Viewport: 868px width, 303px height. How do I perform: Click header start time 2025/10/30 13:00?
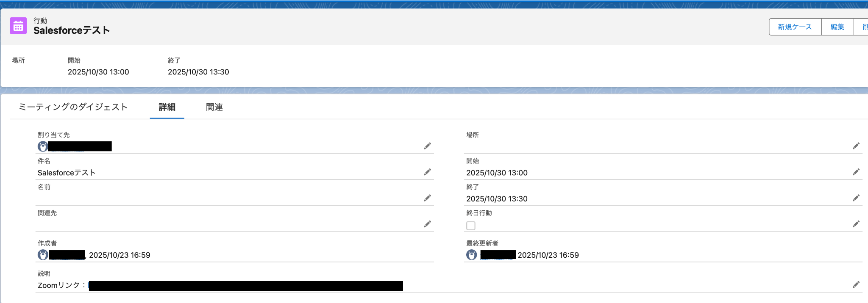pyautogui.click(x=98, y=72)
